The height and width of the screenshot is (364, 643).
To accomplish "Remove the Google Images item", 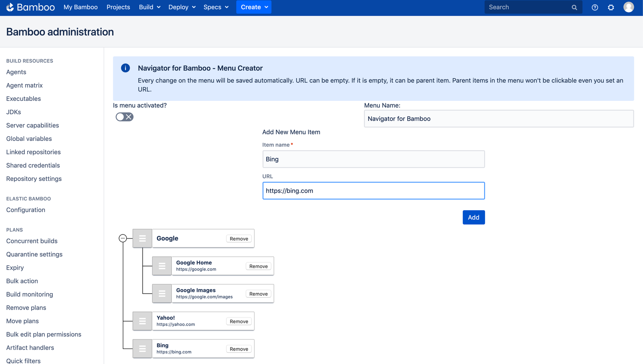I will pyautogui.click(x=258, y=294).
